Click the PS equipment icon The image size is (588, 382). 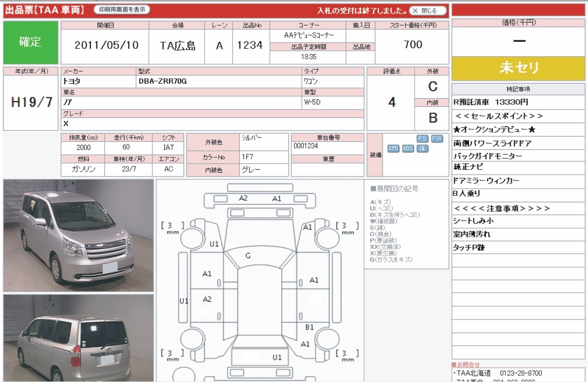422,139
